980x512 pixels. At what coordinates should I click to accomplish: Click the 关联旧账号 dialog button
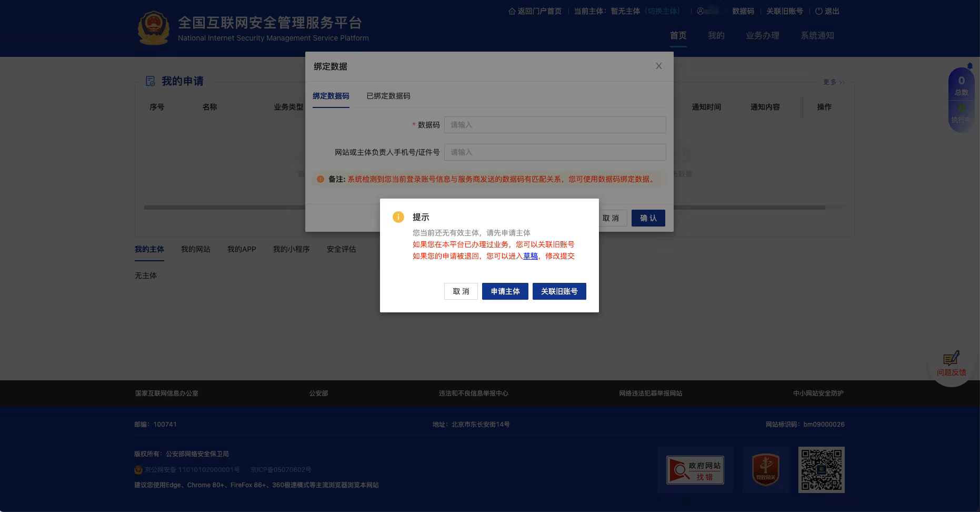tap(559, 291)
